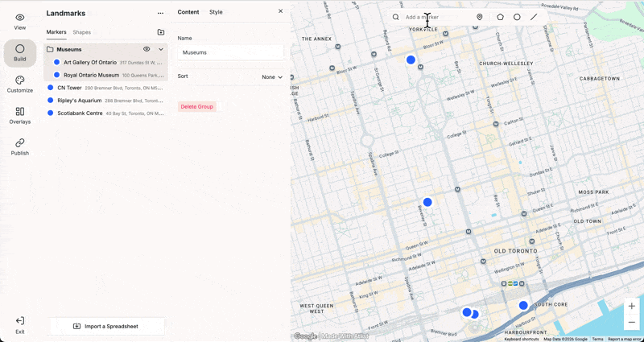Add a new group folder
This screenshot has width=644, height=342.
pos(160,32)
